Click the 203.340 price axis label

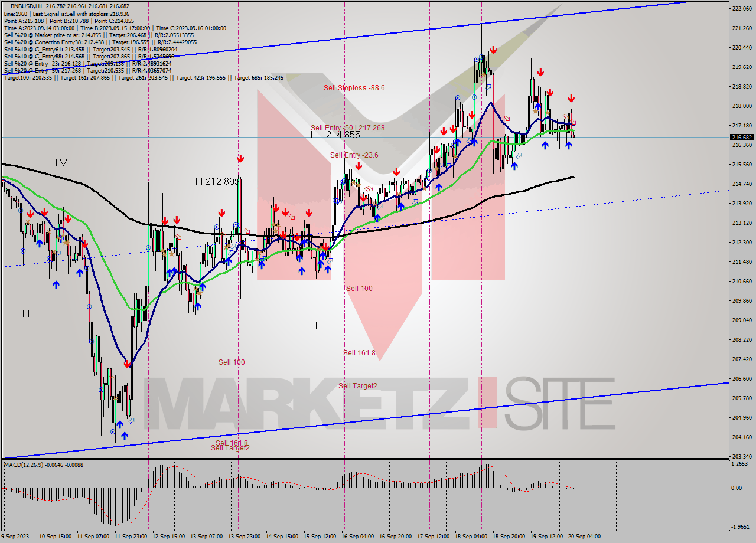[x=741, y=456]
